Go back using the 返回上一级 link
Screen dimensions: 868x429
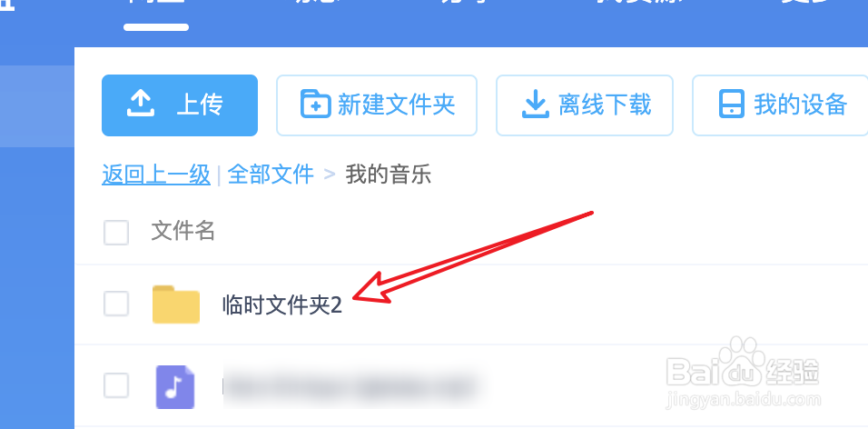coord(156,175)
